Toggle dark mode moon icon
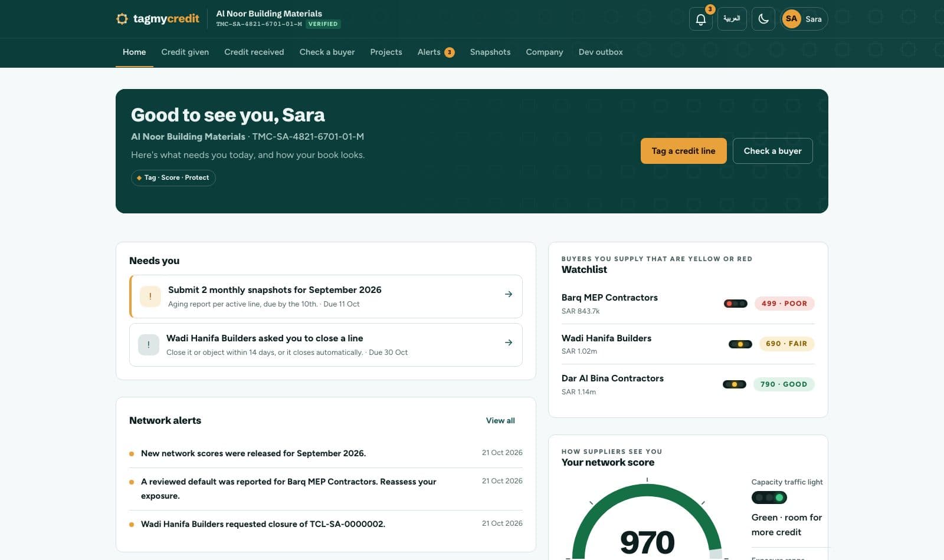Image resolution: width=944 pixels, height=560 pixels. tap(763, 19)
